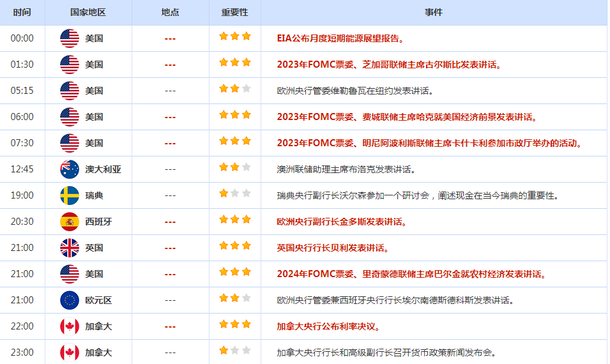Select the 时间 column header
The image size is (610, 364).
coord(22,12)
